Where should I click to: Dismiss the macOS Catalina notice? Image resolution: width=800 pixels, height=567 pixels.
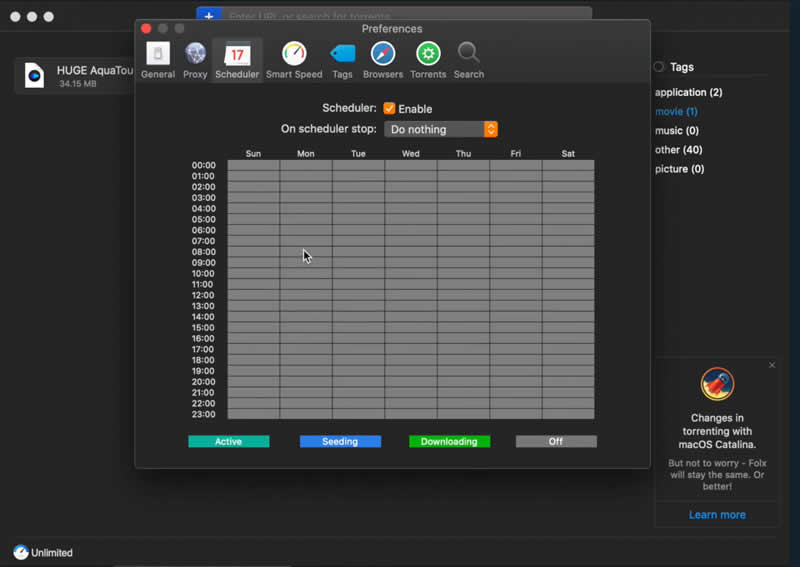click(772, 365)
